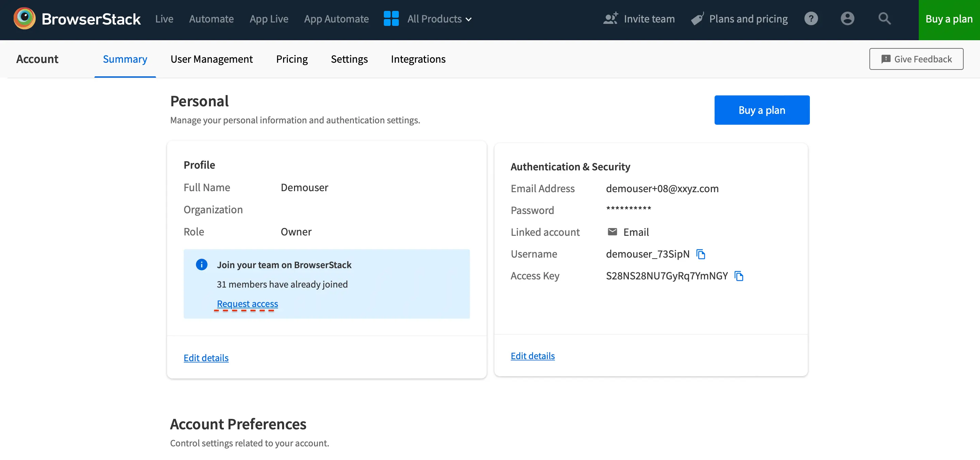This screenshot has height=460, width=980.
Task: Click the blue Buy a plan button
Action: click(x=762, y=110)
